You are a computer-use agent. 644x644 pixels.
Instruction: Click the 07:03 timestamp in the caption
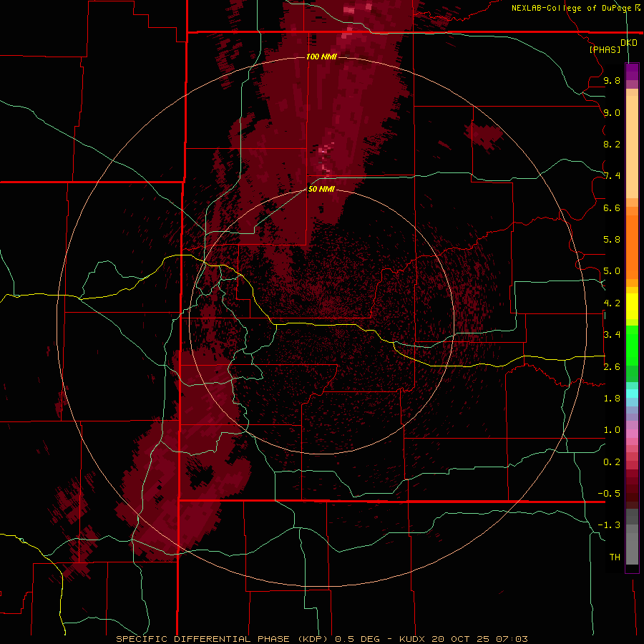click(x=512, y=639)
